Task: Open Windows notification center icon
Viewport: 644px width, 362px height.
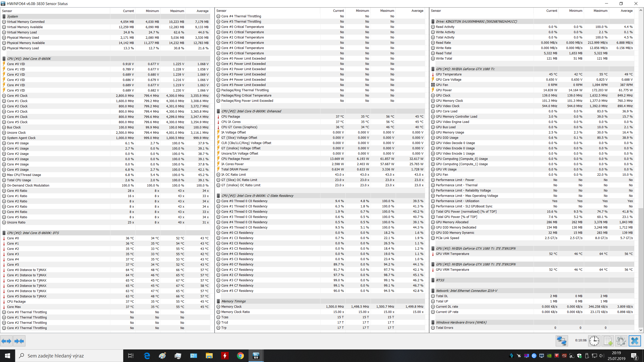Action: (x=634, y=356)
